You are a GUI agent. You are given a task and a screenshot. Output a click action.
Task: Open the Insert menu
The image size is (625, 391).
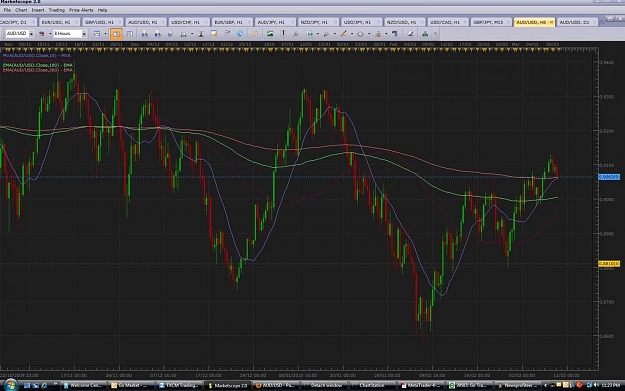point(38,10)
